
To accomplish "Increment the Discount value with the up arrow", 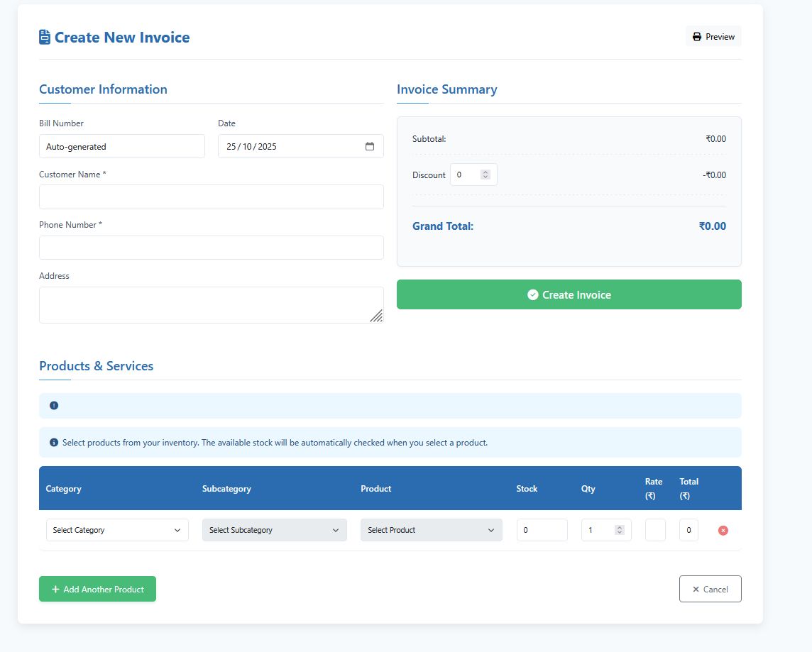I will [x=485, y=171].
